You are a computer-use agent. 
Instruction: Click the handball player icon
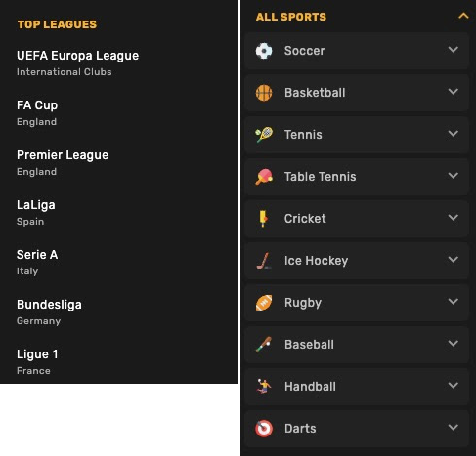pyautogui.click(x=264, y=387)
